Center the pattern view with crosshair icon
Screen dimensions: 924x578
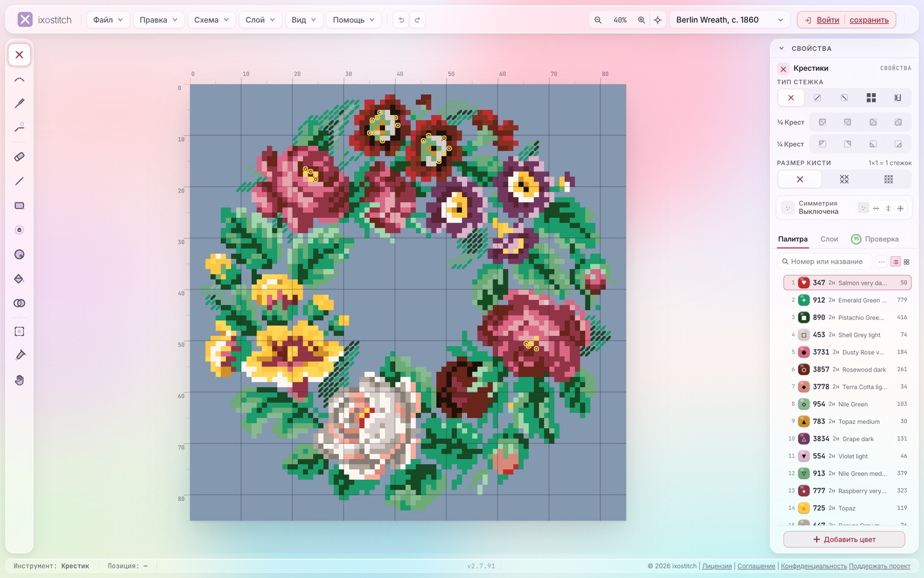click(657, 20)
